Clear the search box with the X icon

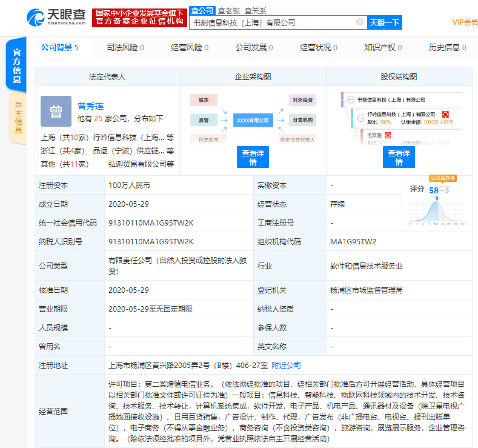click(x=360, y=22)
